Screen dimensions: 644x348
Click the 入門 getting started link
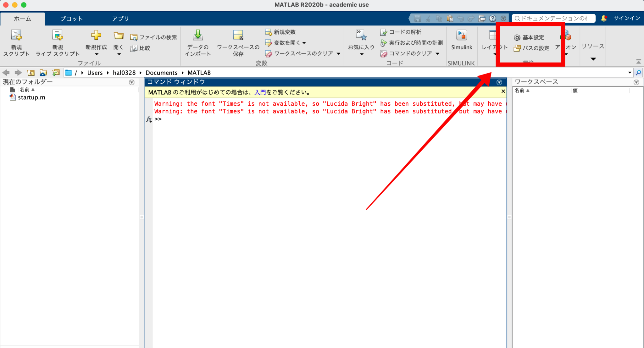260,92
